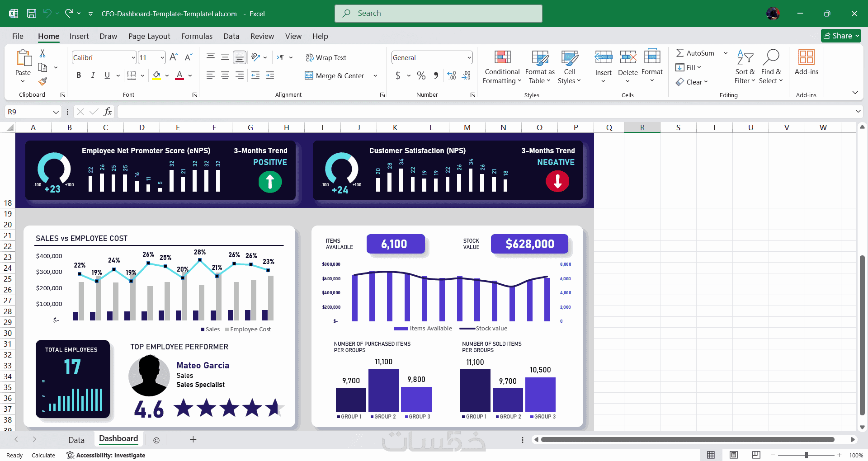This screenshot has width=868, height=461.
Task: Click the Redo arrow icon
Action: tap(69, 14)
